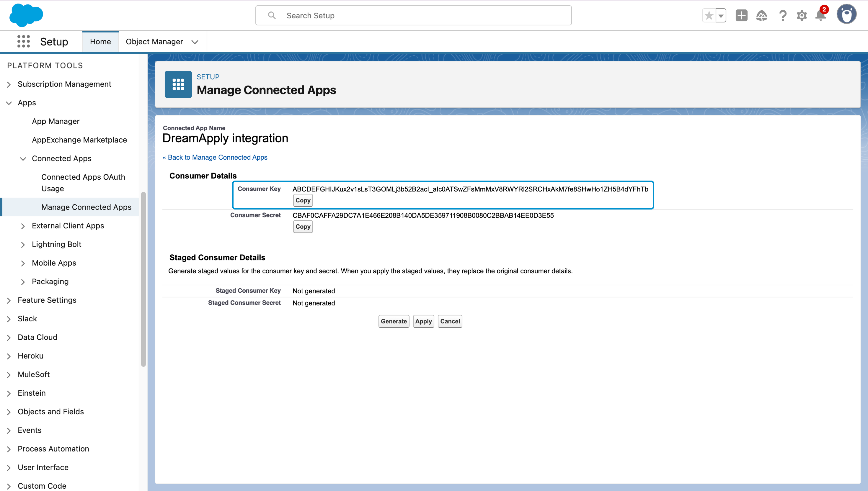Copy the Consumer Key
The height and width of the screenshot is (491, 868).
pos(303,200)
